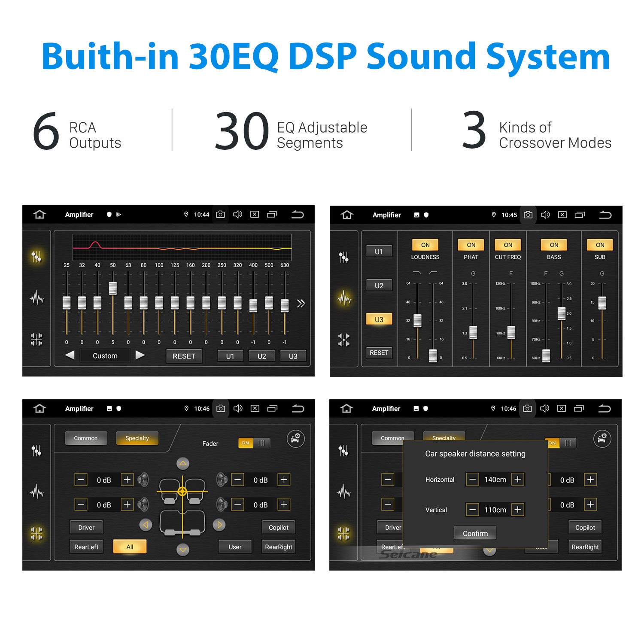This screenshot has height=644, width=644.
Task: Select waveform sidebar icon in 10:44 equalizer screen
Action: click(37, 298)
